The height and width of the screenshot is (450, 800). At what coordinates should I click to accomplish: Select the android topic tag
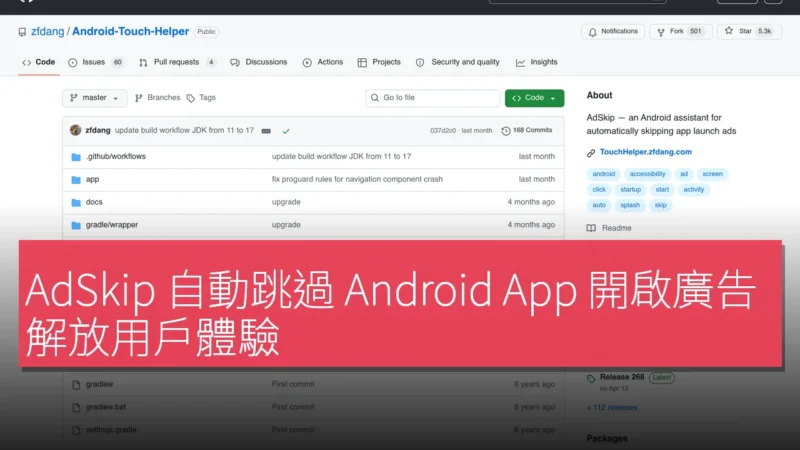point(604,174)
